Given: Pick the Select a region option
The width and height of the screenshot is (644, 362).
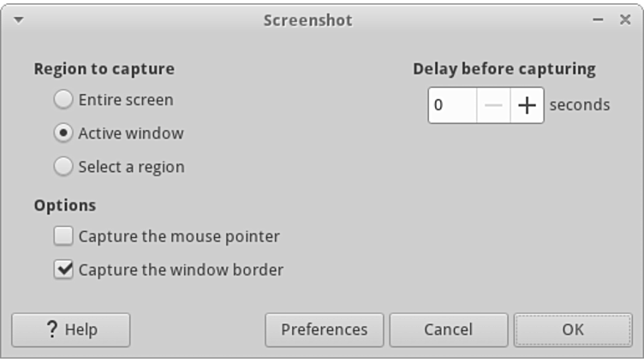Looking at the screenshot, I should pos(63,167).
